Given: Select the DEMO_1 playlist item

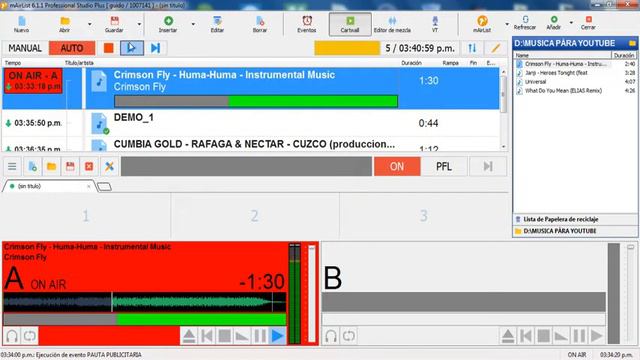Looking at the screenshot, I should pyautogui.click(x=251, y=123).
